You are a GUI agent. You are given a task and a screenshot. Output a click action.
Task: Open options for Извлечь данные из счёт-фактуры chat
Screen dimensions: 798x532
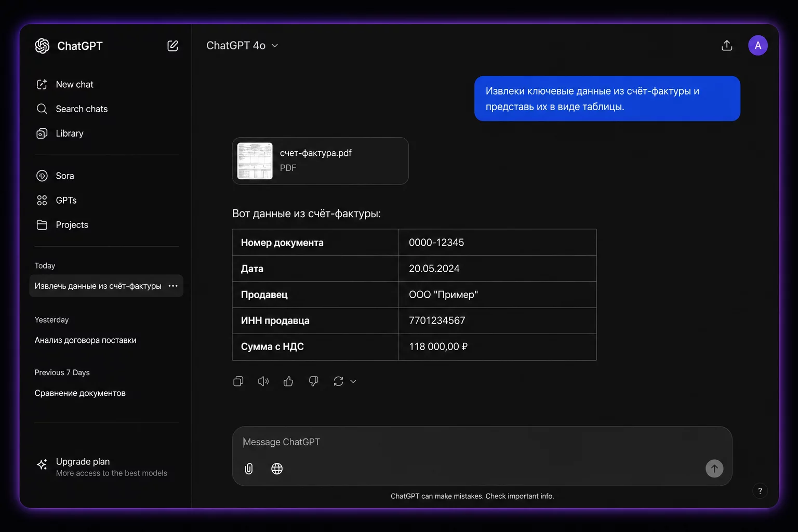173,286
